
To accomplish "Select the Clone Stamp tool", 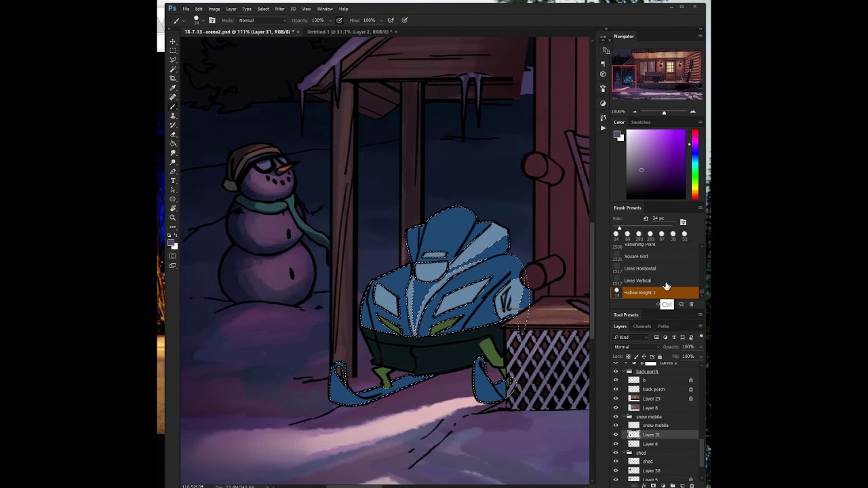I will pyautogui.click(x=172, y=116).
